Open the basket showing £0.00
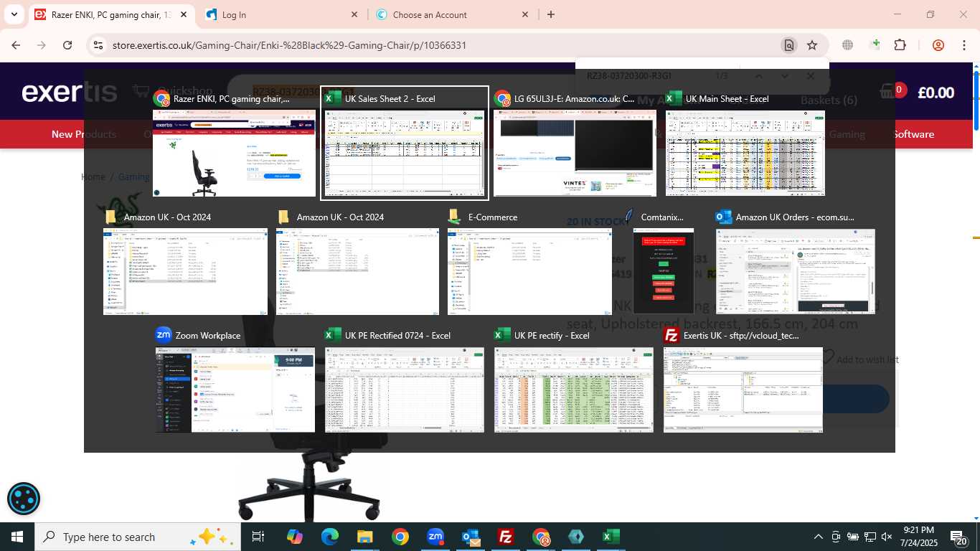 point(918,93)
